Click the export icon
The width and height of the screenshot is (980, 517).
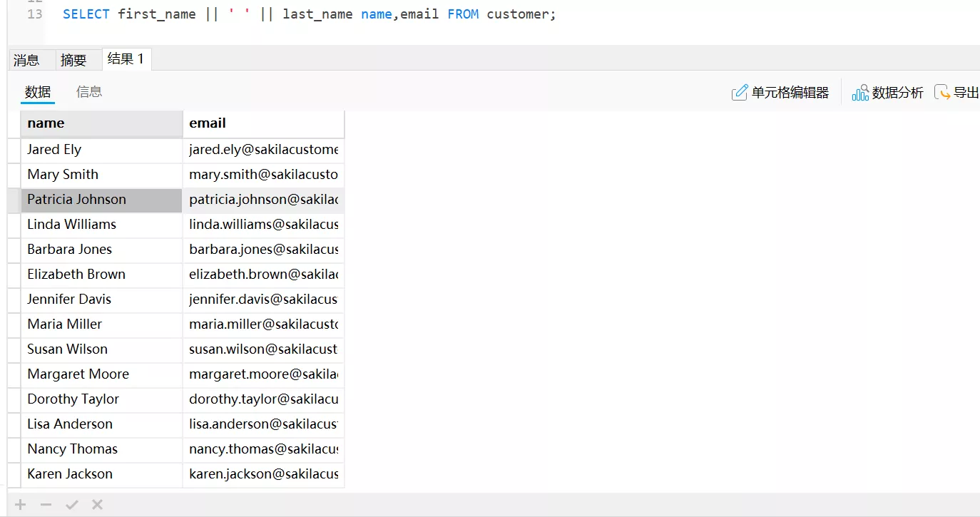(943, 93)
